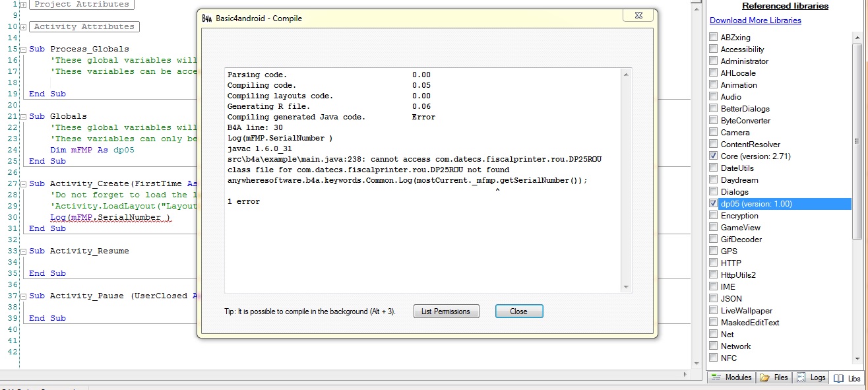Collapse Sub Activity_Create block
Image resolution: width=868 pixels, height=390 pixels.
(24, 184)
